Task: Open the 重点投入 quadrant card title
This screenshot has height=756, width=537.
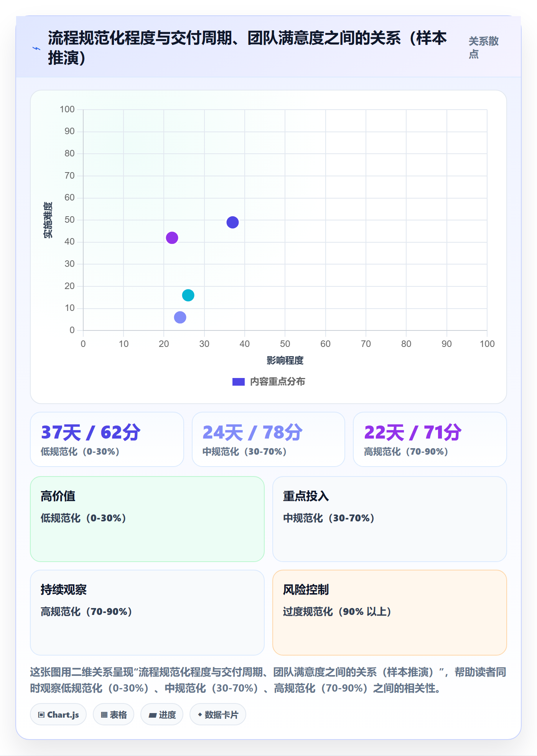Action: tap(306, 496)
